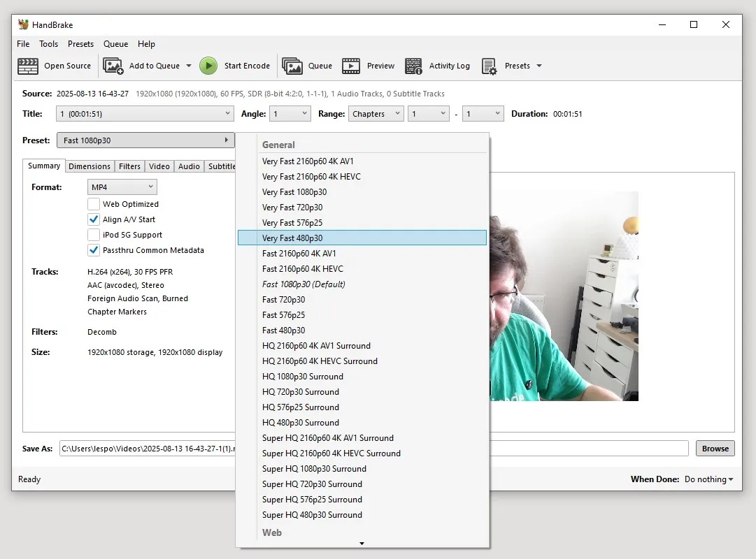Open the Queue via its photo-stack icon
Image resolution: width=756 pixels, height=559 pixels.
click(292, 66)
